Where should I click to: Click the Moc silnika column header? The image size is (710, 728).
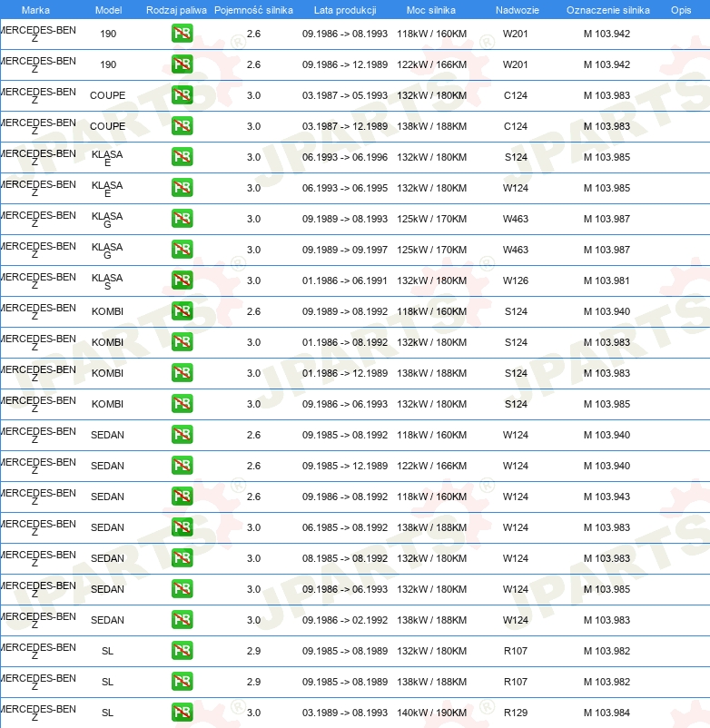coord(431,10)
